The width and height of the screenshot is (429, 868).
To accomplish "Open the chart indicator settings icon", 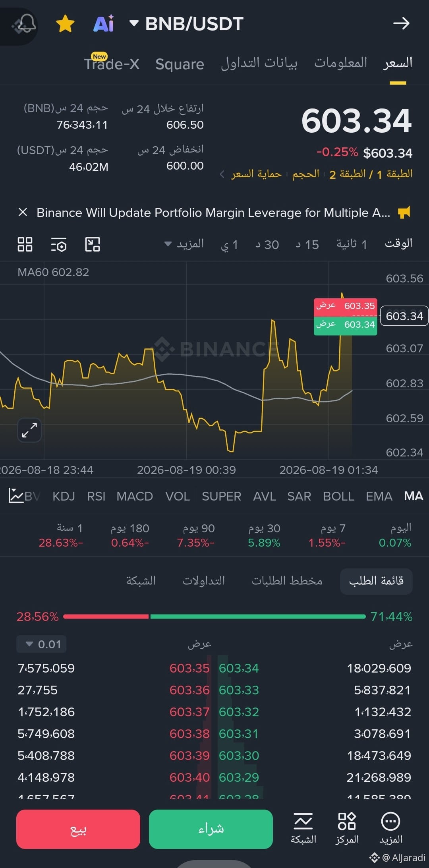I will coord(59,245).
